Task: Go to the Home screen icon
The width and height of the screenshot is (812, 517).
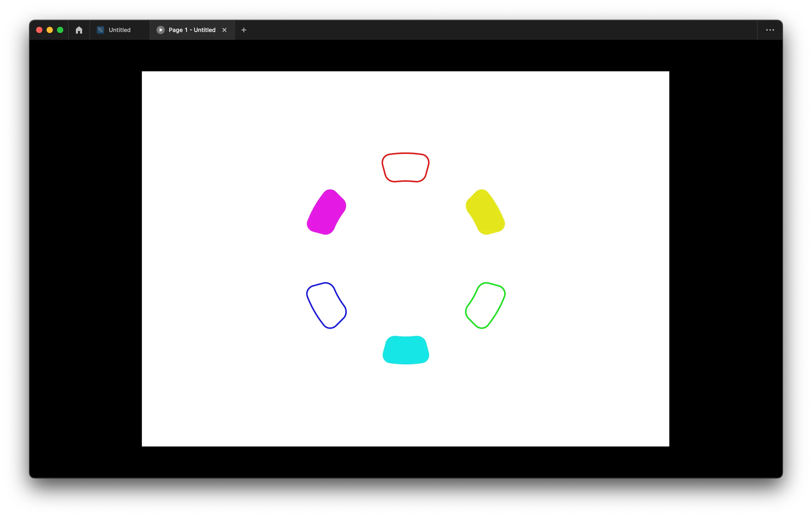Action: click(79, 30)
